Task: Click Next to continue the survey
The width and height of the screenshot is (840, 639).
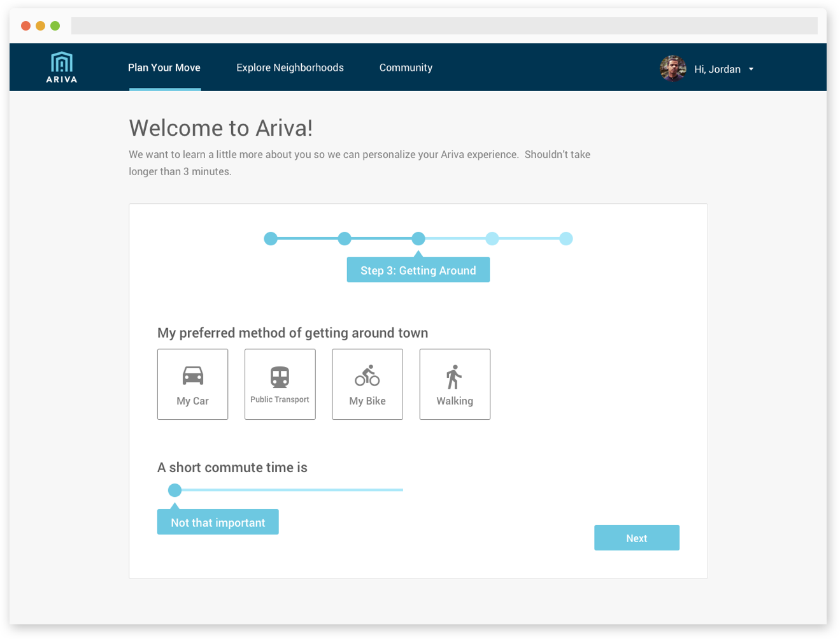Action: click(x=636, y=537)
